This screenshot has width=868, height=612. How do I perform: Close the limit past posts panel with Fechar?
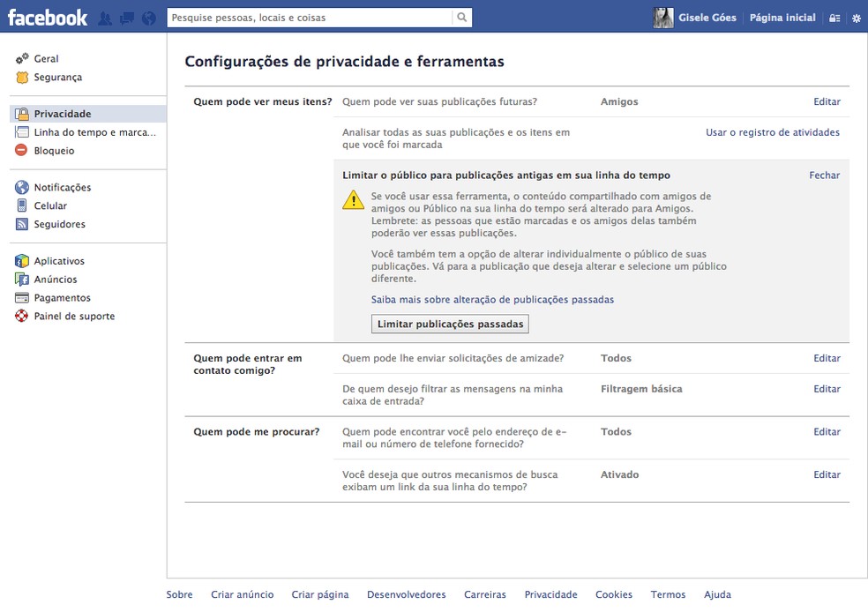click(x=824, y=175)
